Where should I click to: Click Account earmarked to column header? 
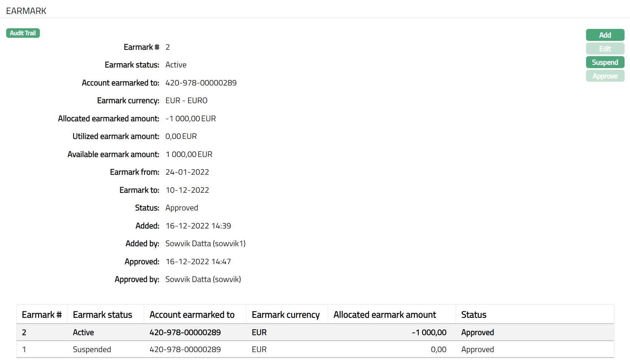[192, 315]
